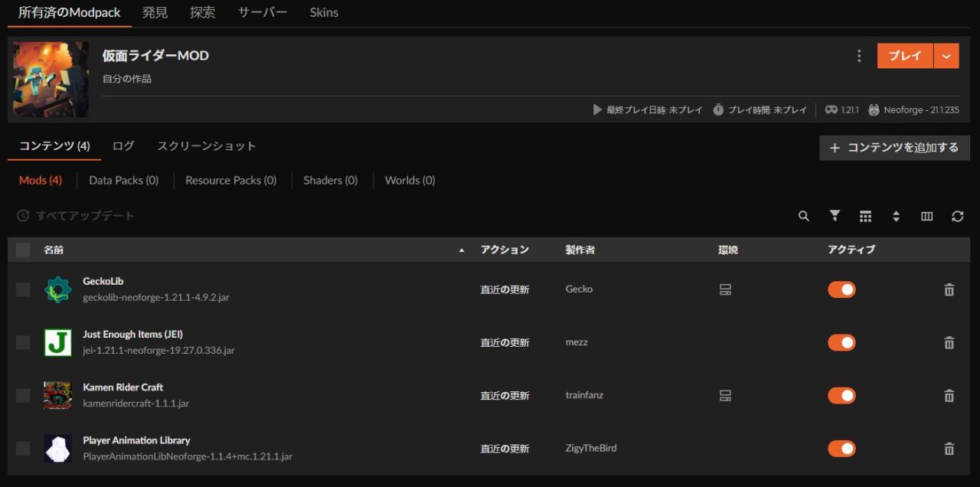Select the Mods (4) filter
This screenshot has width=980, height=487.
click(41, 181)
